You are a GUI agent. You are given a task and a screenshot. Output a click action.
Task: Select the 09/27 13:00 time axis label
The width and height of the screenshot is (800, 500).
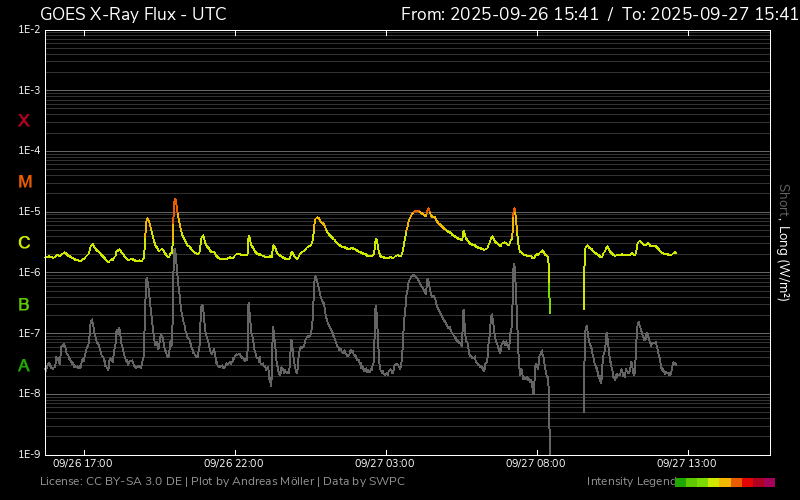click(x=687, y=464)
